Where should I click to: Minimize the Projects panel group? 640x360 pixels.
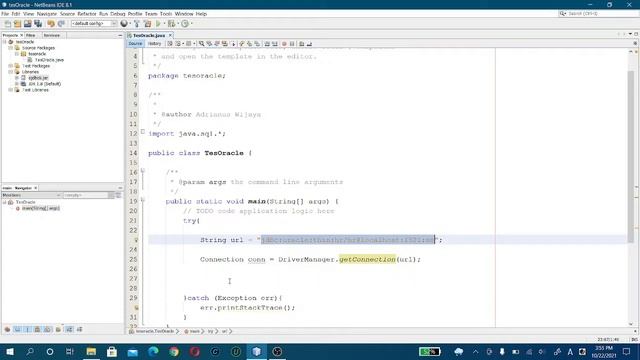click(x=120, y=36)
